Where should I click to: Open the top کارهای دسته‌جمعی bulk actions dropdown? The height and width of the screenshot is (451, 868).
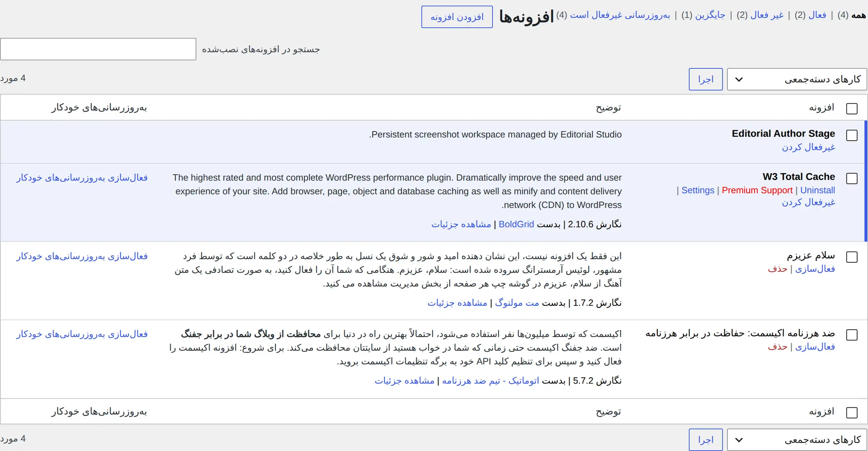(797, 79)
